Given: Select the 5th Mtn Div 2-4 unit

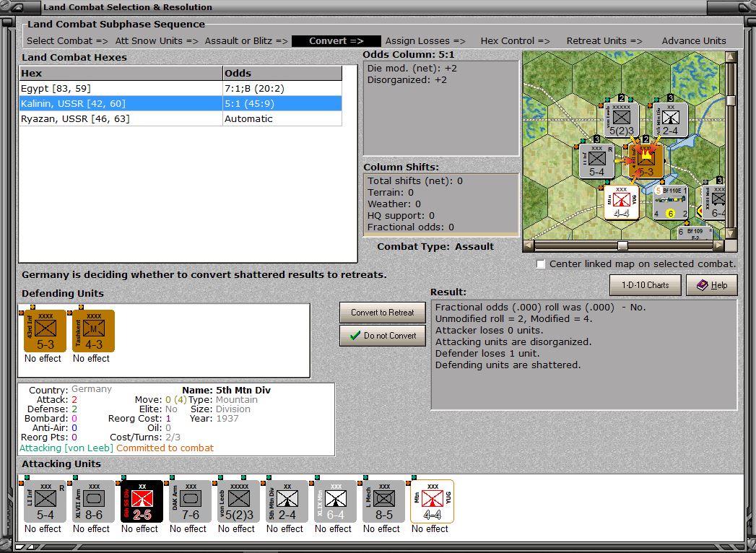Looking at the screenshot, I should pos(287,502).
